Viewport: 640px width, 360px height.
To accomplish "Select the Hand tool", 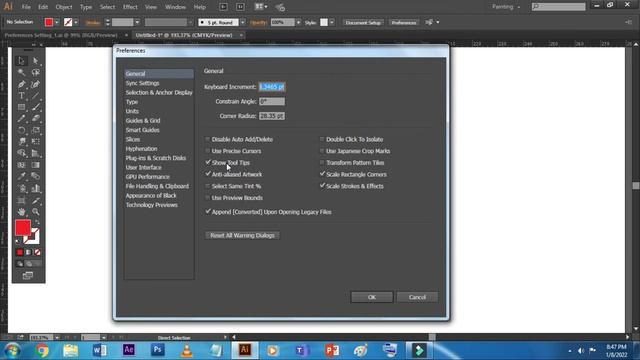I will (21, 212).
